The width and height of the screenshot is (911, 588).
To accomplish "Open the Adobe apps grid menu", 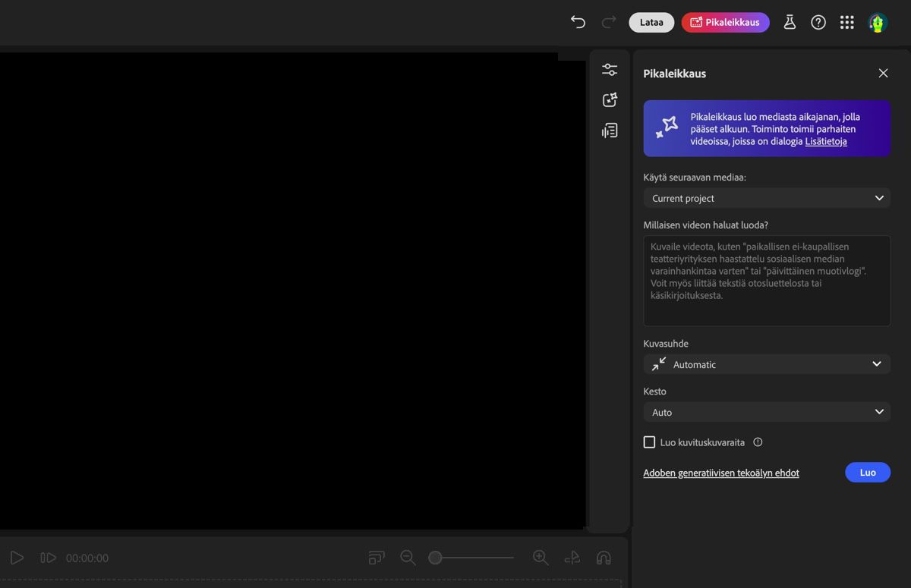I will (846, 22).
